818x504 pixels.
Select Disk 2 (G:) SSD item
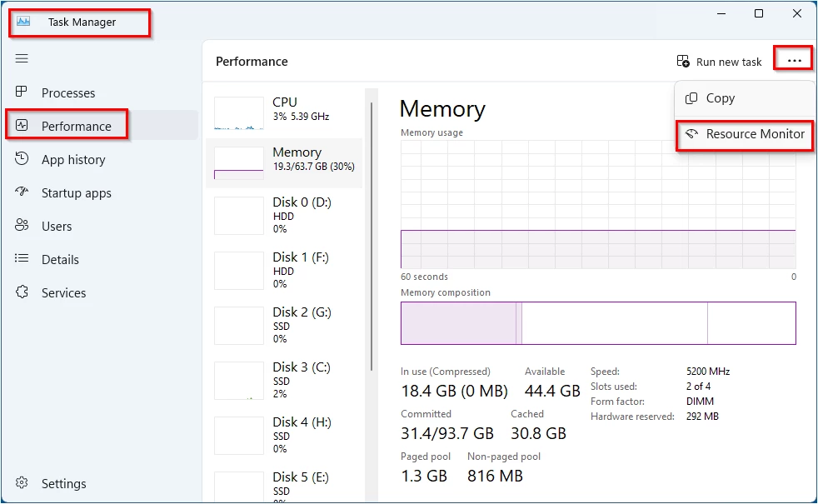[x=284, y=326]
